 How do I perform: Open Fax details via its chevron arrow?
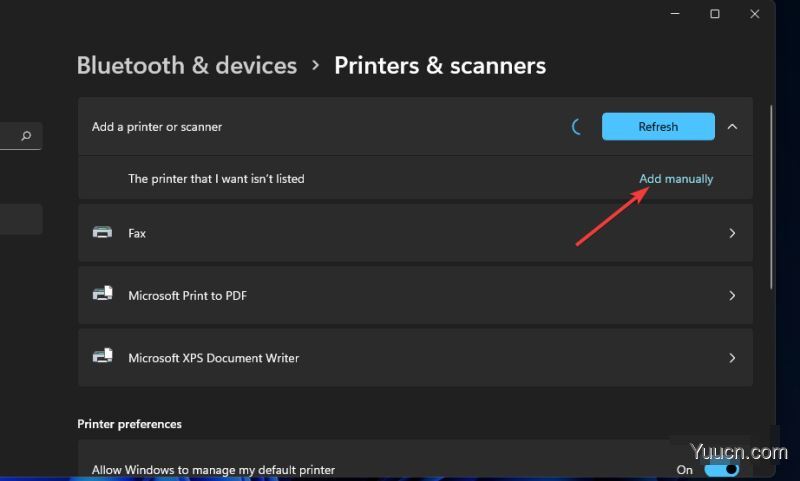pos(732,233)
